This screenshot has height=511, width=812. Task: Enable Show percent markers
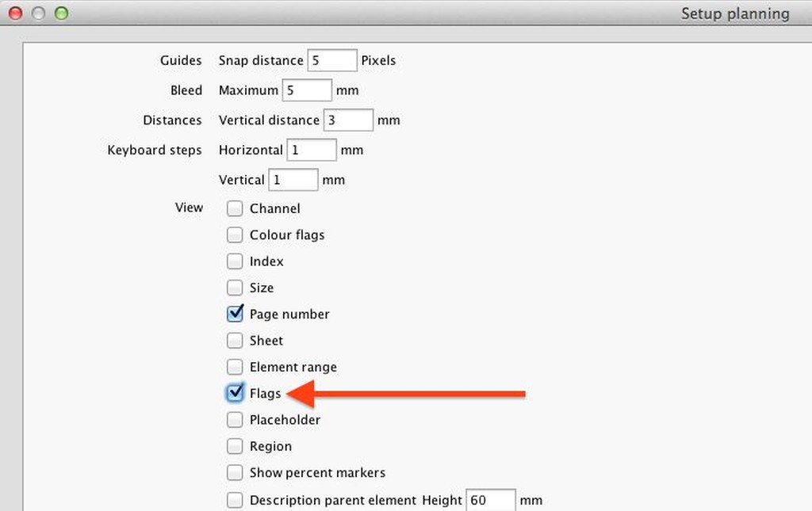(235, 472)
